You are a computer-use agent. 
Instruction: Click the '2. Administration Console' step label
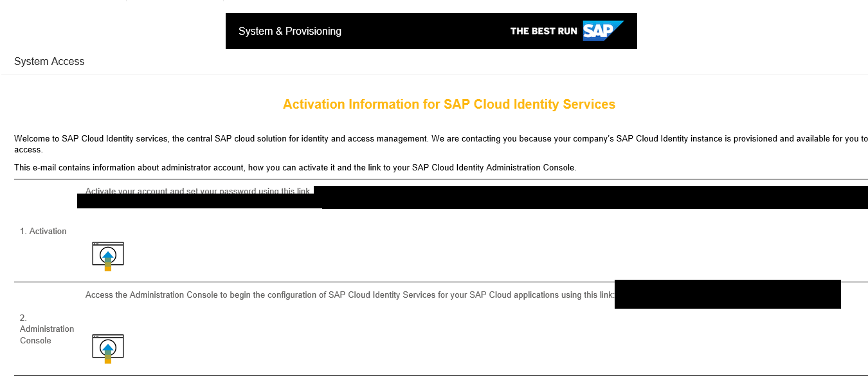click(47, 329)
